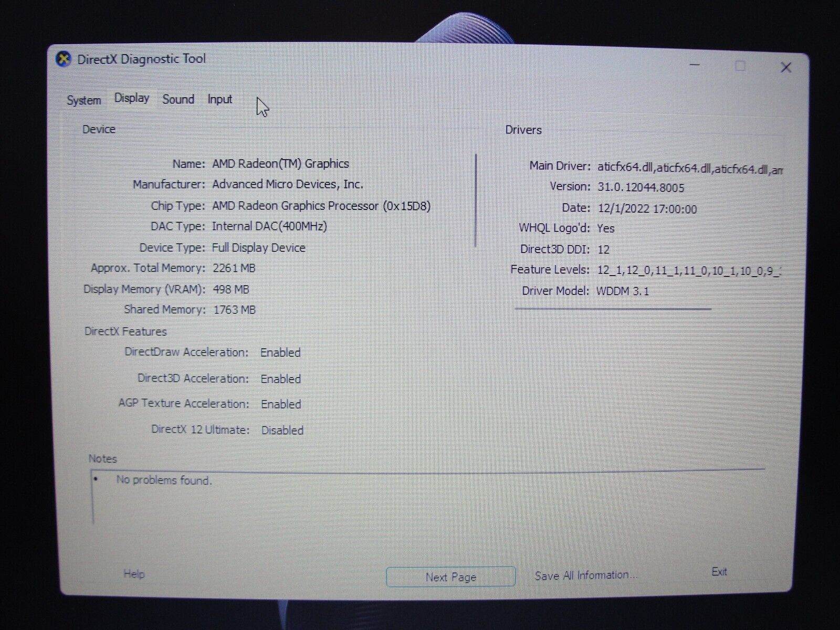Click the DirectX Diagnostic Tool title bar icon
840x630 pixels.
(x=63, y=58)
